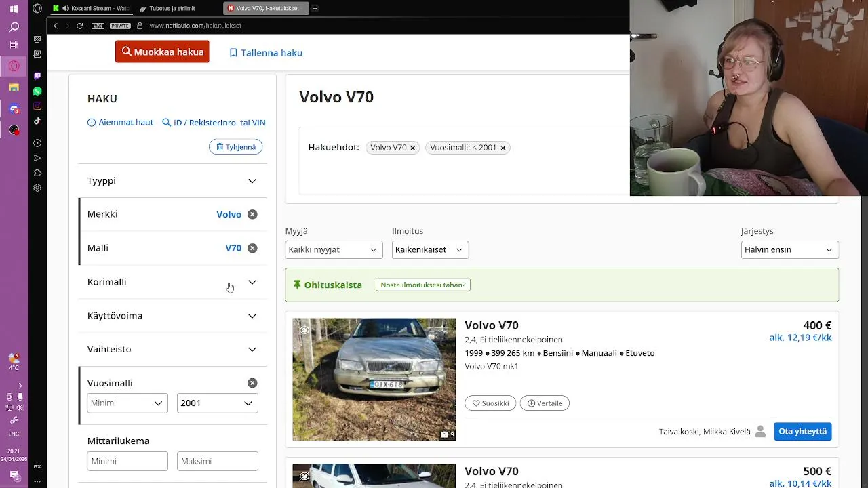The image size is (868, 488).
Task: Expand the Käyttövoima filter section
Action: point(172,316)
